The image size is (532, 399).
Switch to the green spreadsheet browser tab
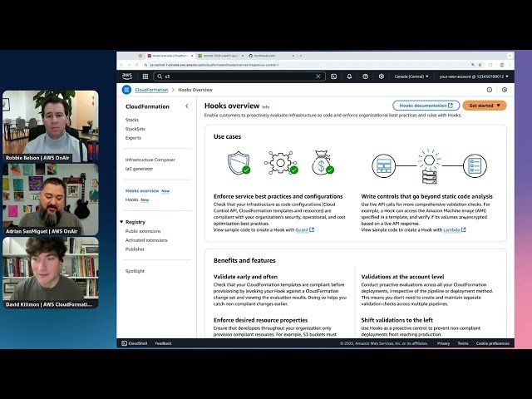pos(220,56)
